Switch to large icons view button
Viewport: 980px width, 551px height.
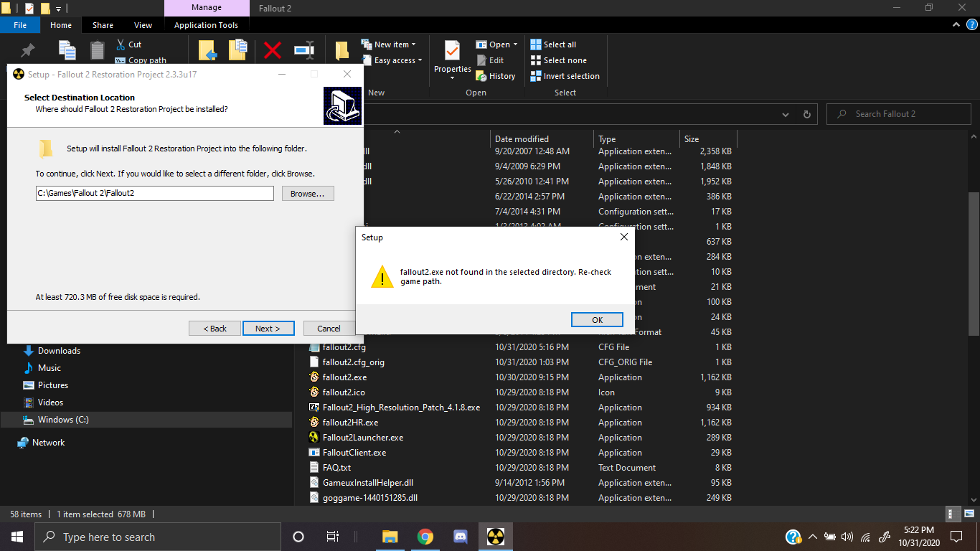(x=968, y=514)
